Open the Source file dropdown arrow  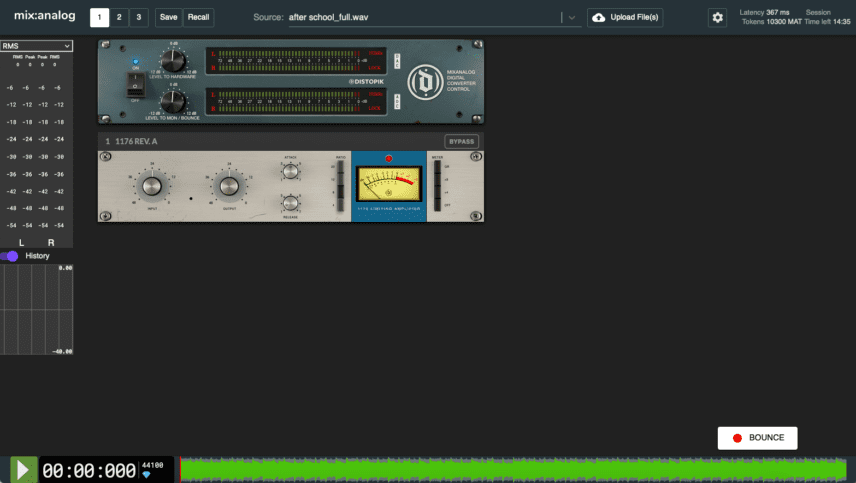tap(572, 17)
